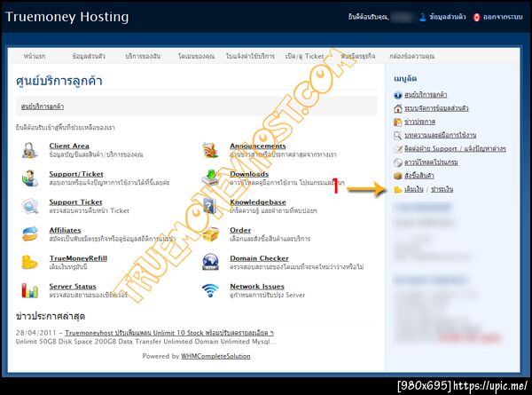532x395 pixels.
Task: Click the Truemoney Hosting site title
Action: [x=66, y=17]
